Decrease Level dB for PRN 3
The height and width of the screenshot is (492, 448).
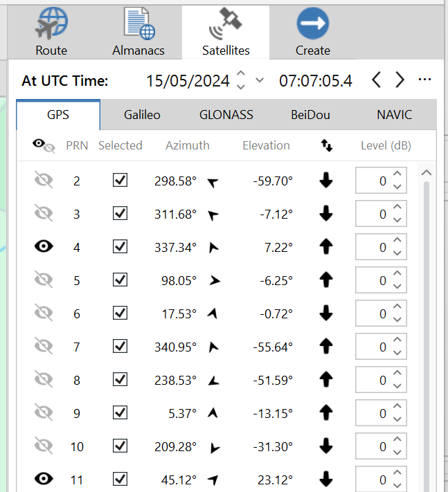coord(397,220)
